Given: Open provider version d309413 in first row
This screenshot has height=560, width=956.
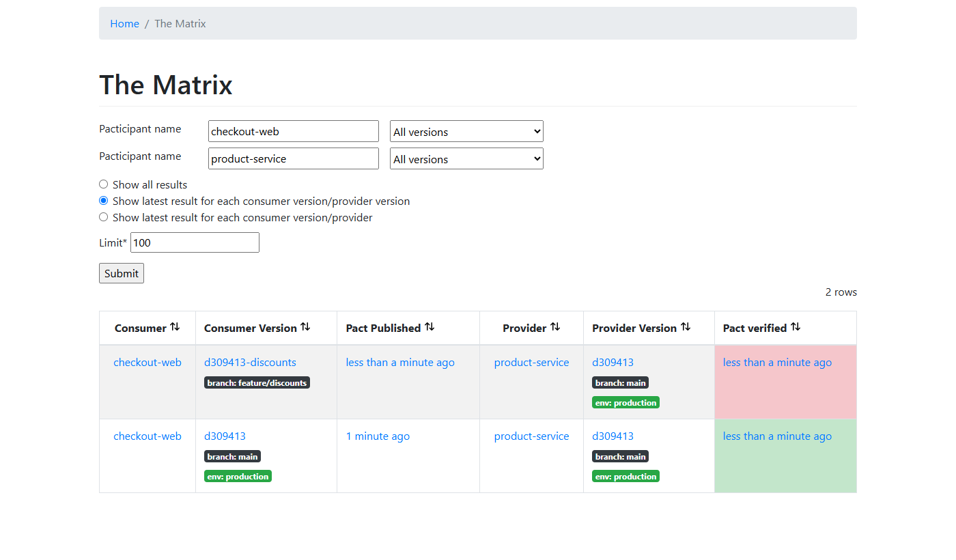Looking at the screenshot, I should pos(613,363).
